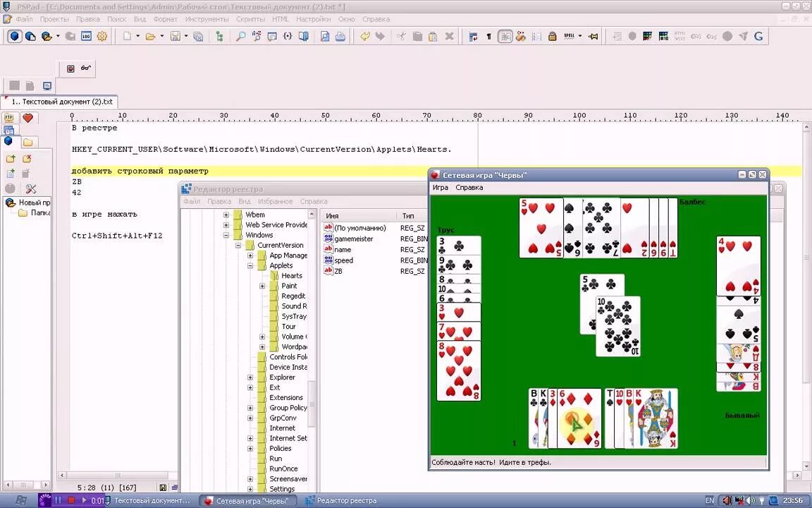The width and height of the screenshot is (812, 508).
Task: Open the Игра menu in Hearts game
Action: [x=440, y=188]
